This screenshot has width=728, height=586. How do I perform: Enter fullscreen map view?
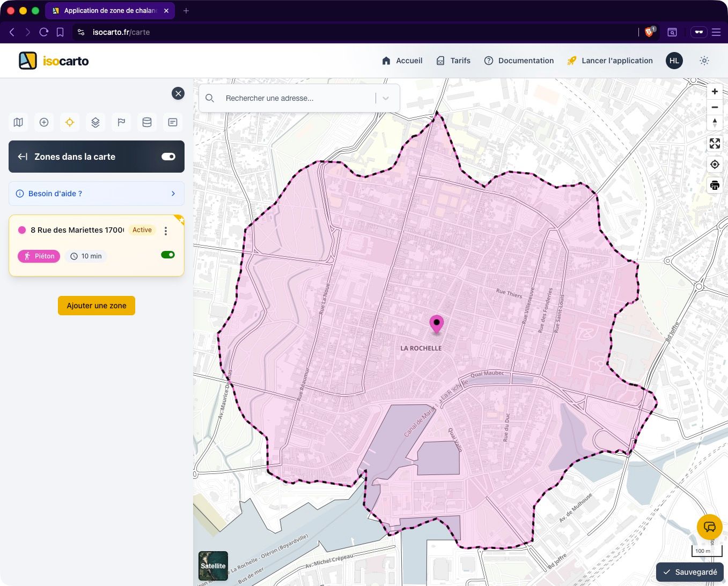pyautogui.click(x=715, y=143)
